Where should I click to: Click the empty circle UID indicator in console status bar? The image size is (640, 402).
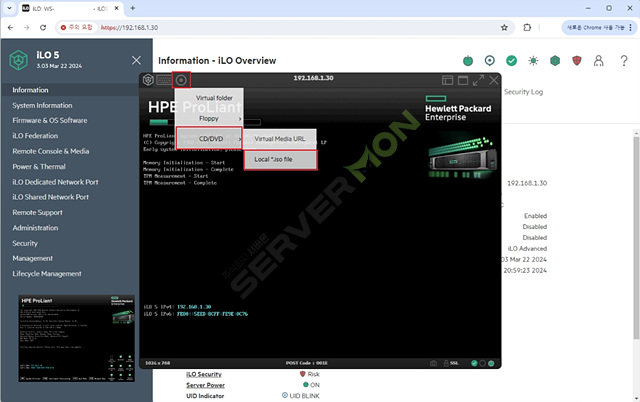[x=482, y=363]
